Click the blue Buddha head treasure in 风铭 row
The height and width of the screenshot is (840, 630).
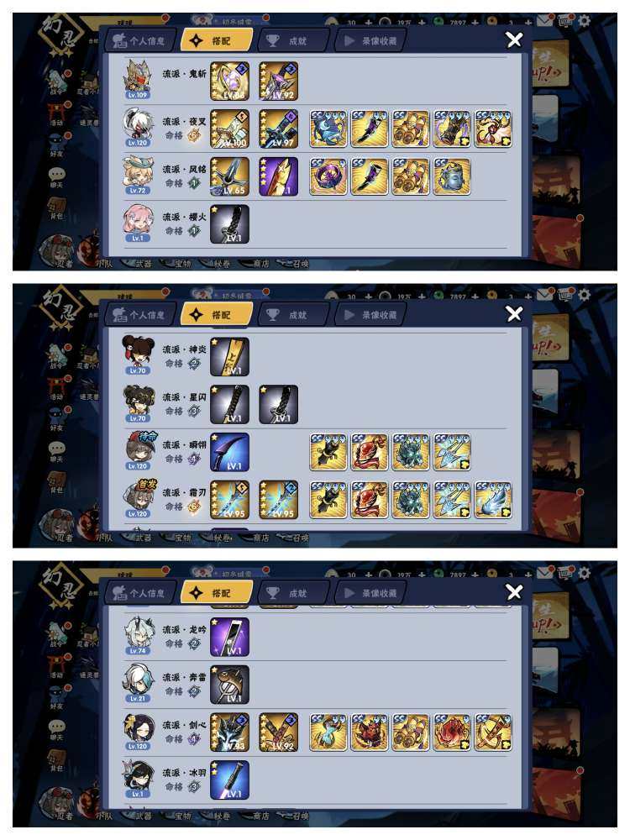452,176
